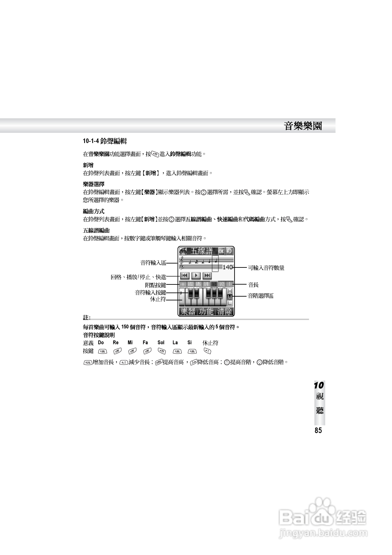This screenshot has width=392, height=555.
Task: Open the 樂器 instrument list softkey
Action: (188, 312)
